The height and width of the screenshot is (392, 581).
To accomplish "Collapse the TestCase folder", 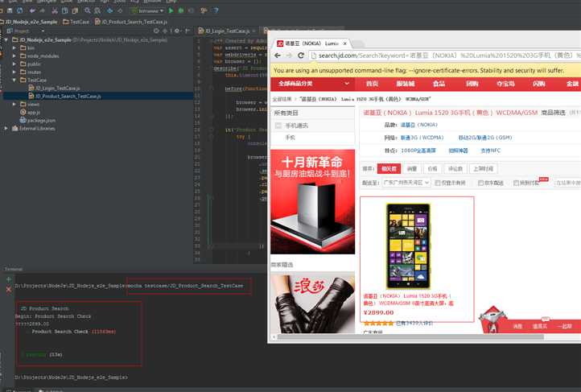I will [14, 80].
